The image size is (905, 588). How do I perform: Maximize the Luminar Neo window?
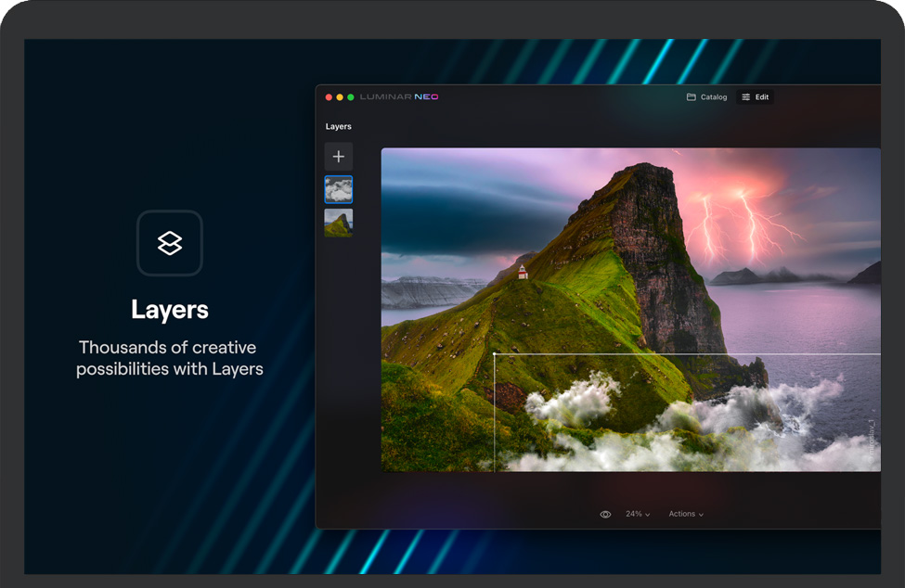[350, 97]
